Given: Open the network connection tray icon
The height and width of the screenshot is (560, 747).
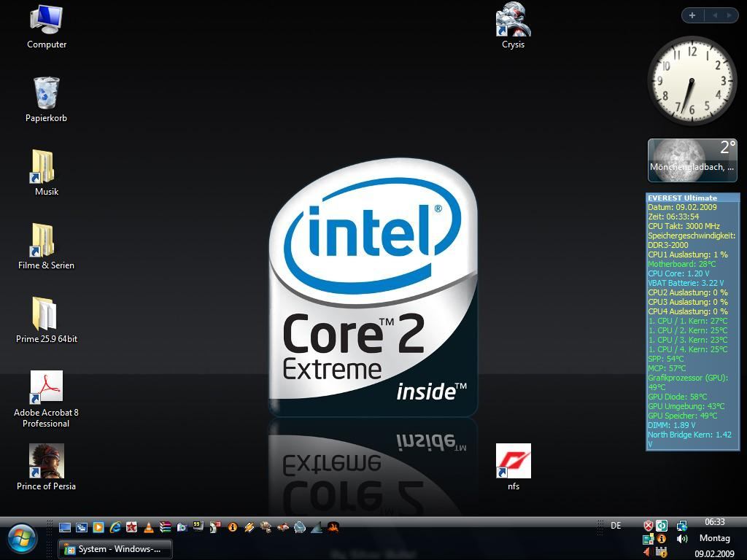Looking at the screenshot, I should tap(682, 526).
